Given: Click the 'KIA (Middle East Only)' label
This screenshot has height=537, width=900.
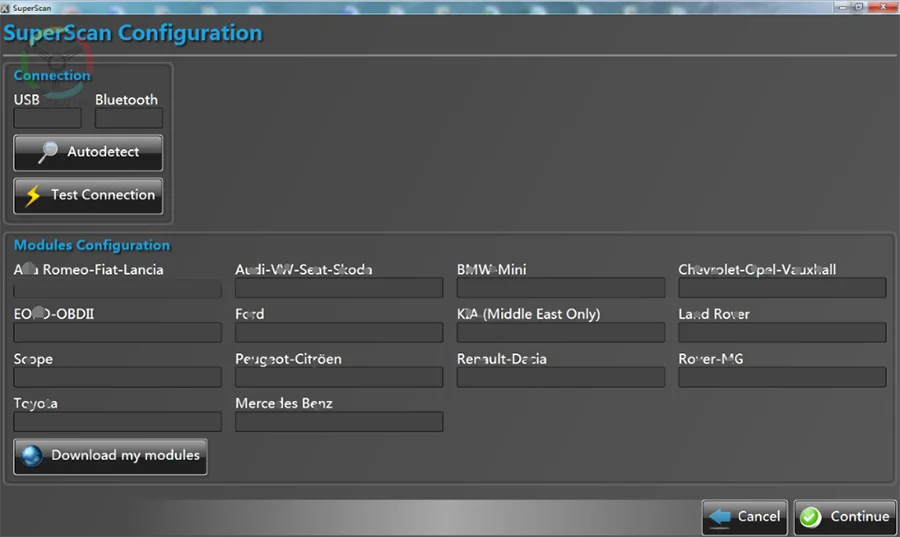Looking at the screenshot, I should (529, 314).
